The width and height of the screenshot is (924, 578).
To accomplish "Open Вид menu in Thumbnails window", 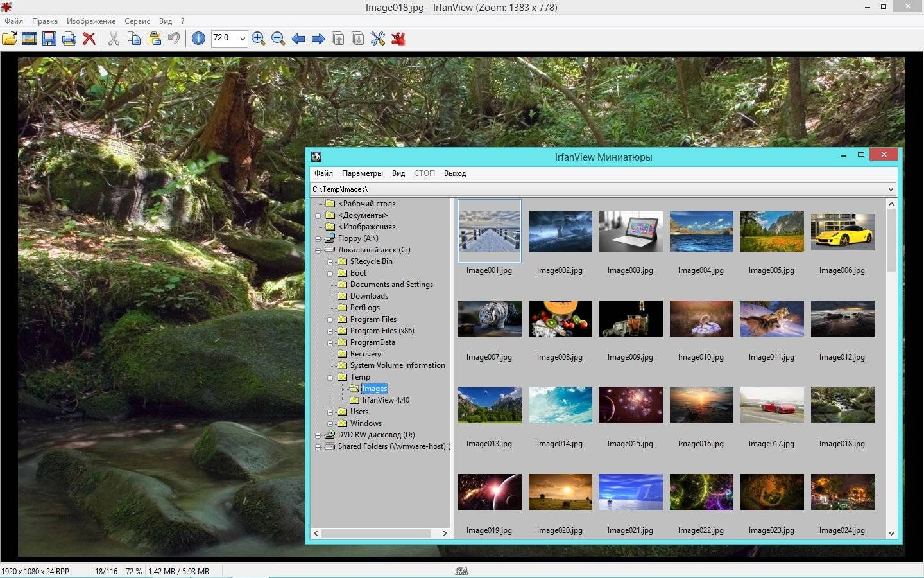I will (398, 173).
